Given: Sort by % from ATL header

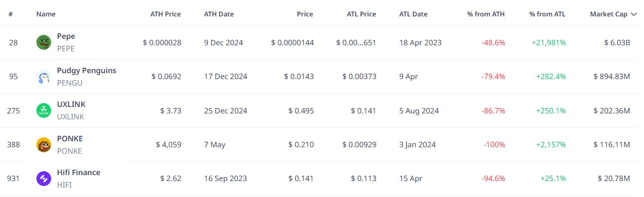Looking at the screenshot, I should coord(548,14).
